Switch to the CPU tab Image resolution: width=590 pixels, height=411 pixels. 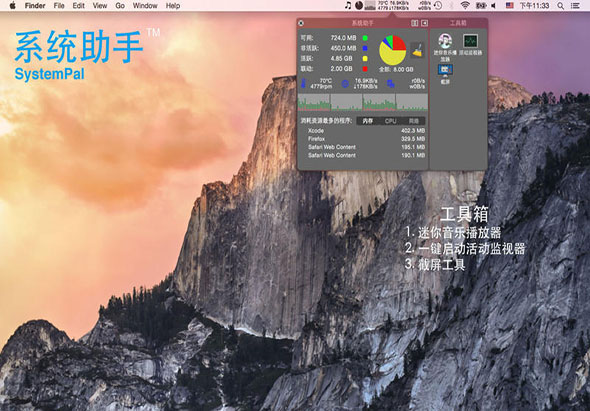(x=391, y=121)
